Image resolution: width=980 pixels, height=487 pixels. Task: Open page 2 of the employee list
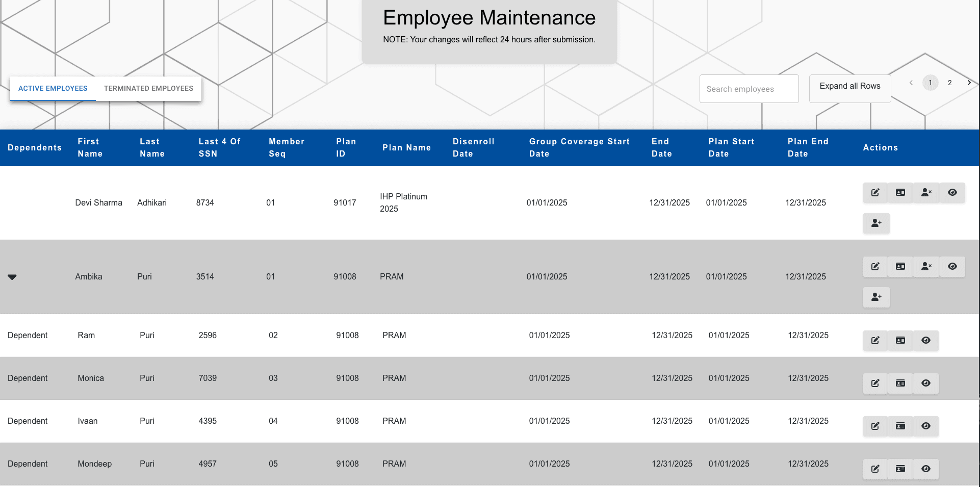coord(949,82)
